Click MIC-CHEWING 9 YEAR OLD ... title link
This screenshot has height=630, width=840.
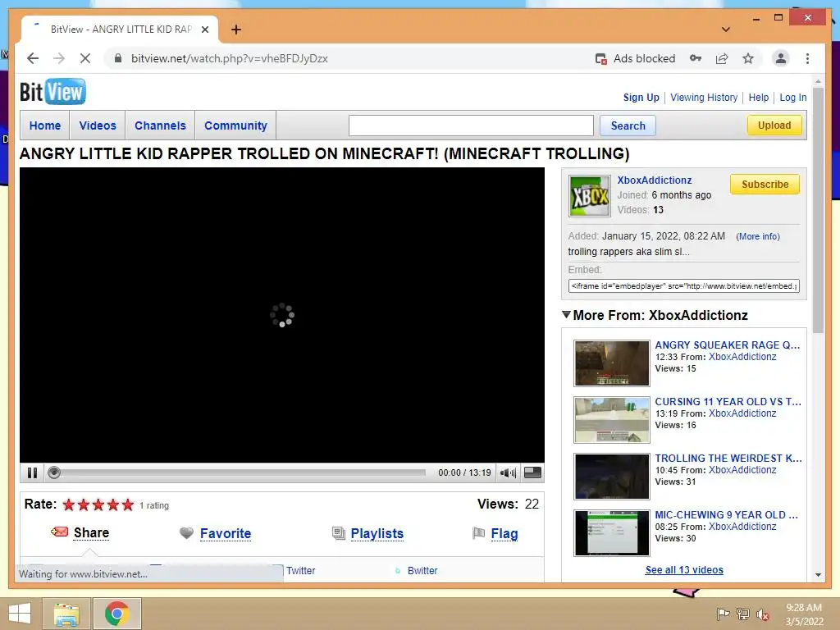(726, 515)
